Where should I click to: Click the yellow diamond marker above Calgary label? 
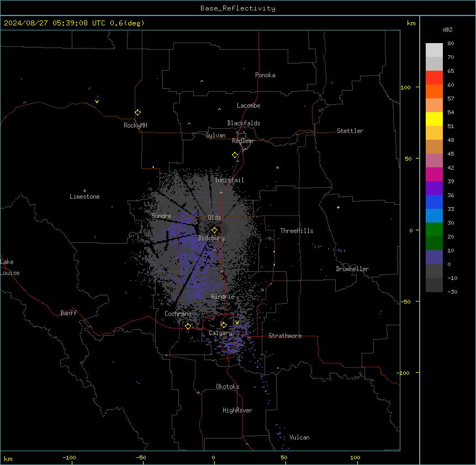(224, 325)
